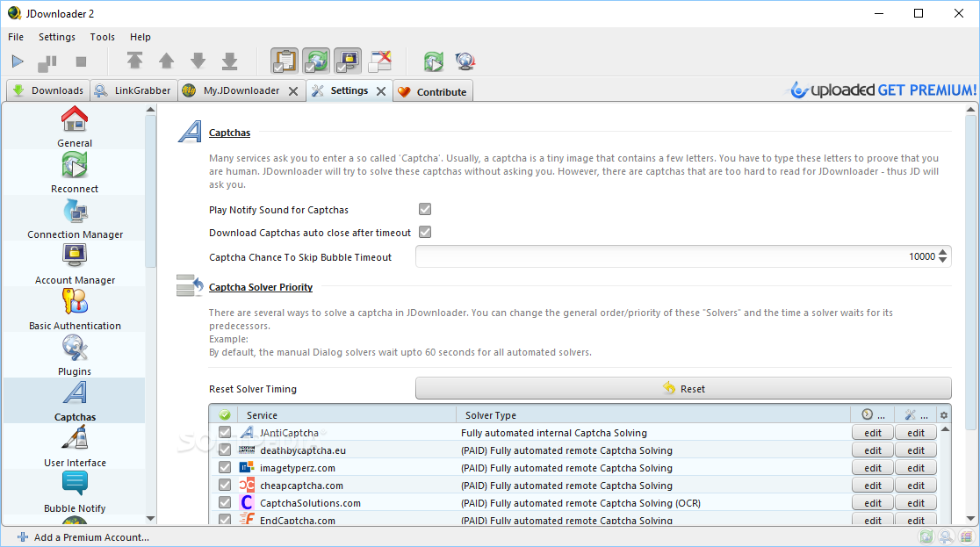Click the Reset solver timing button
This screenshot has height=547, width=980.
683,388
